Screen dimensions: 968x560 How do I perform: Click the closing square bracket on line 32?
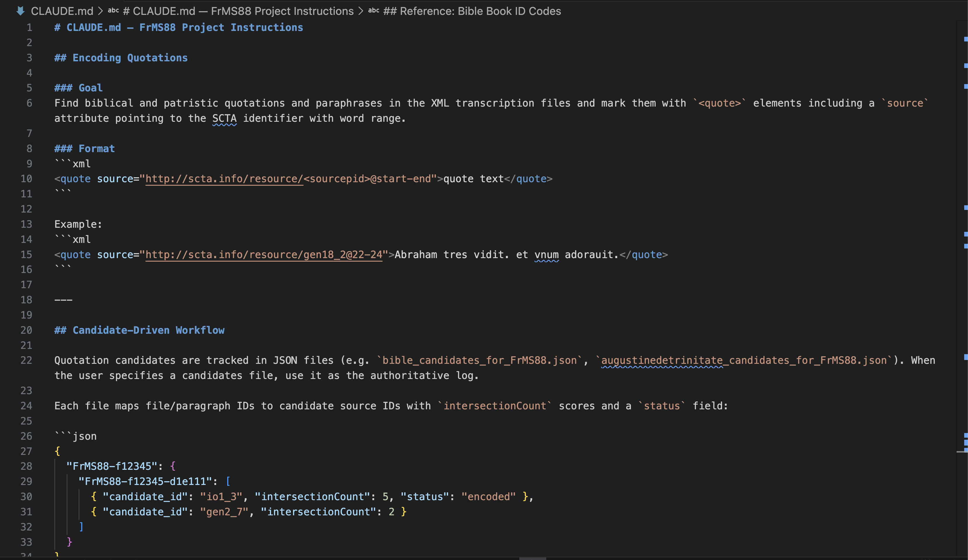coord(81,527)
